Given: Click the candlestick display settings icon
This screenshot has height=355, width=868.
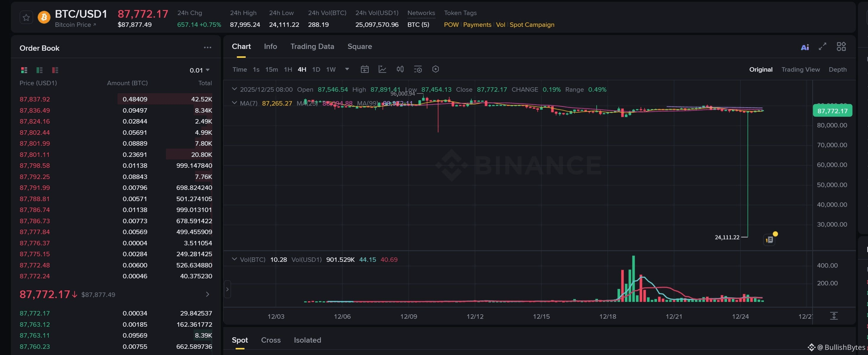Looking at the screenshot, I should point(400,69).
